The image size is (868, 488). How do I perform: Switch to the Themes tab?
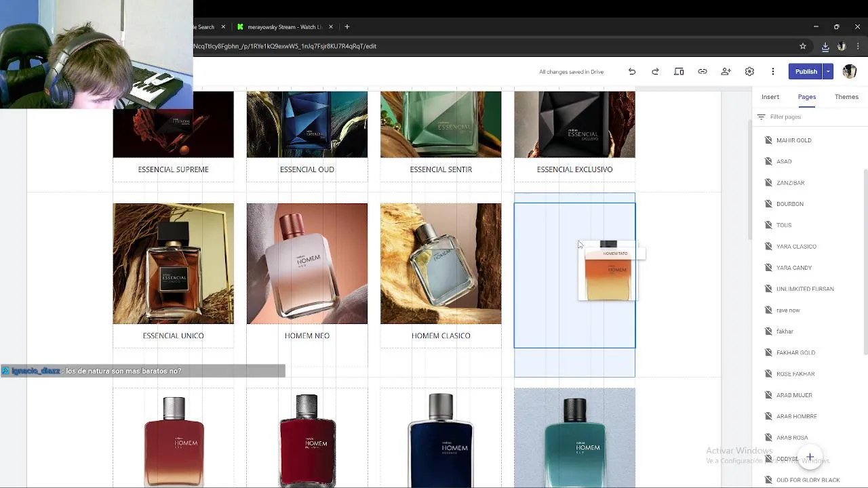(846, 97)
